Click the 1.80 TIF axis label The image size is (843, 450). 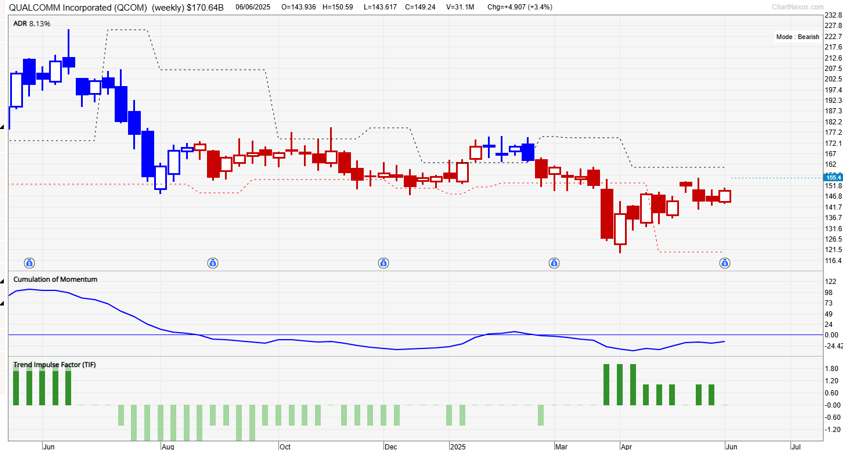[x=832, y=369]
